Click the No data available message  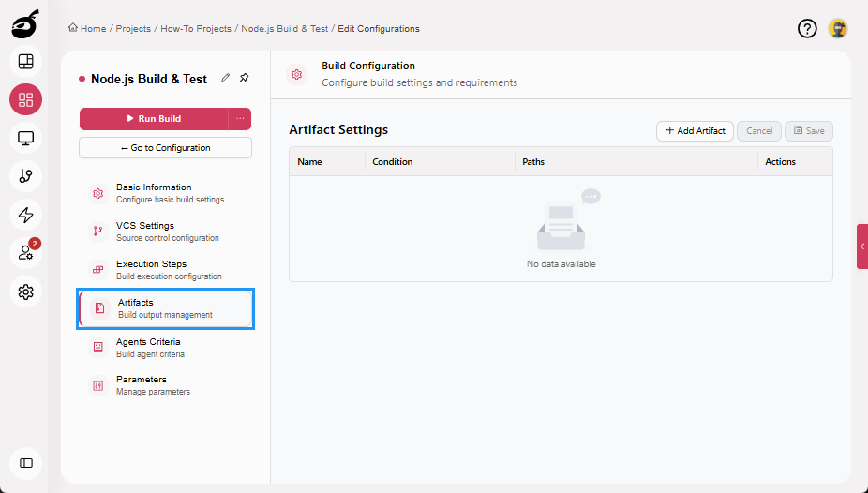pyautogui.click(x=561, y=264)
